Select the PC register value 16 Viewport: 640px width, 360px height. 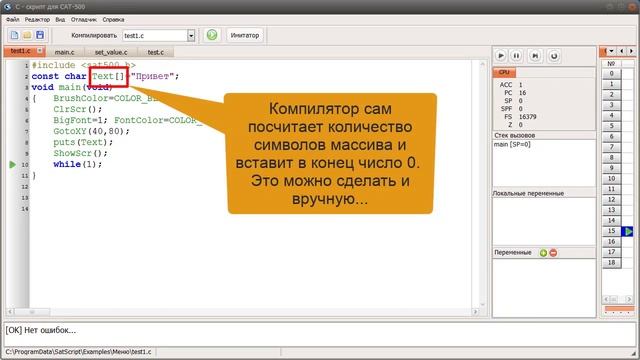(x=522, y=93)
